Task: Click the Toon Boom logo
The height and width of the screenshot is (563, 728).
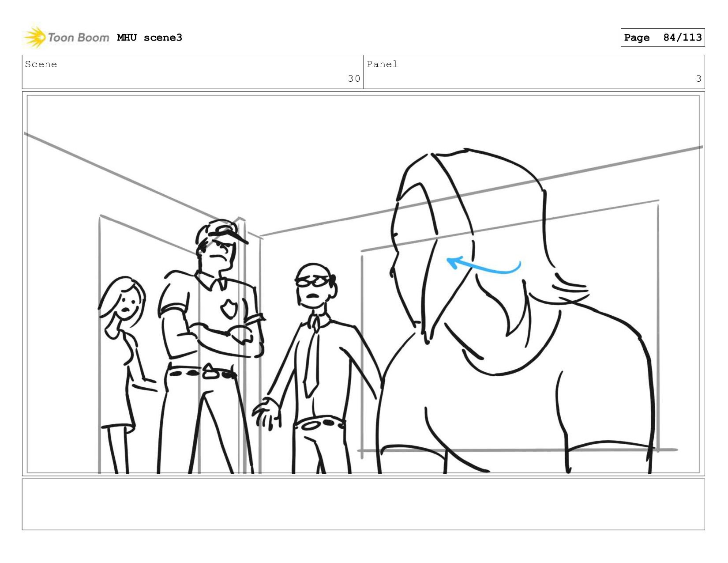Action: click(x=66, y=37)
